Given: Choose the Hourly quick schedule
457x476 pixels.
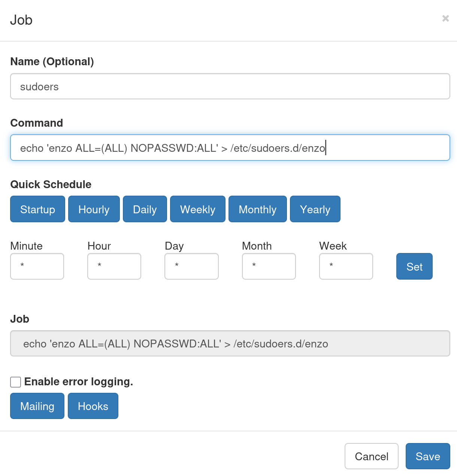Looking at the screenshot, I should [x=94, y=209].
